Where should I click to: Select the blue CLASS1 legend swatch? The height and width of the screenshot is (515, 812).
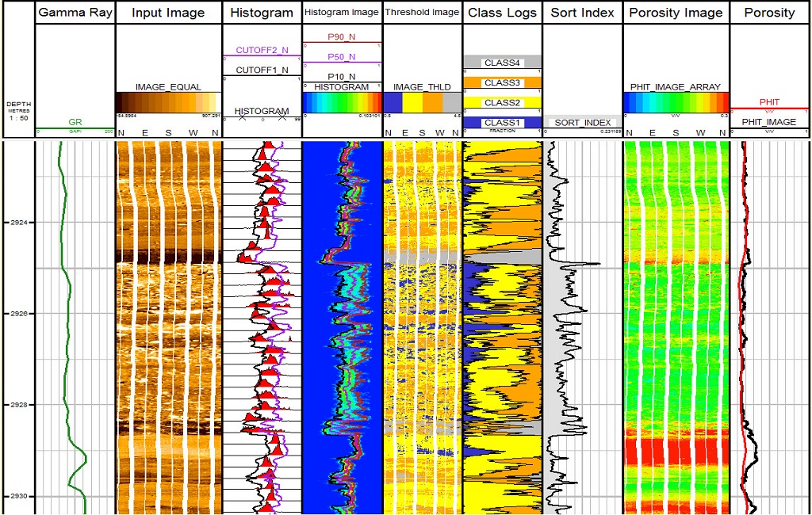click(x=502, y=123)
